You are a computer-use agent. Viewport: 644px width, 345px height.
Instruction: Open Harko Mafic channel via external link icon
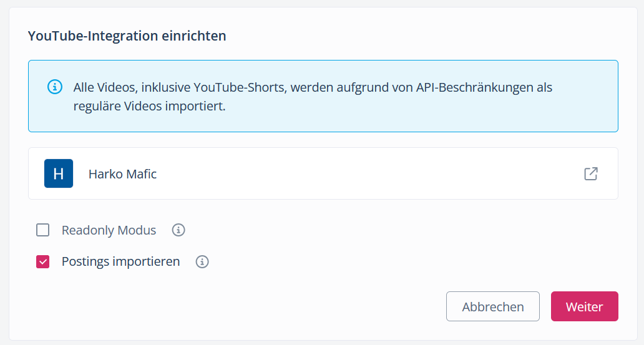click(590, 173)
